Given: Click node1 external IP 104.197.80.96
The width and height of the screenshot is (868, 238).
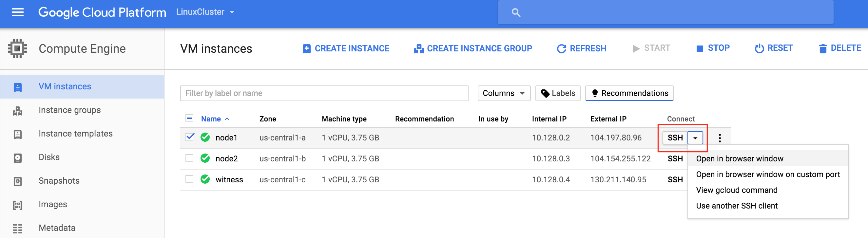Looking at the screenshot, I should pos(616,138).
